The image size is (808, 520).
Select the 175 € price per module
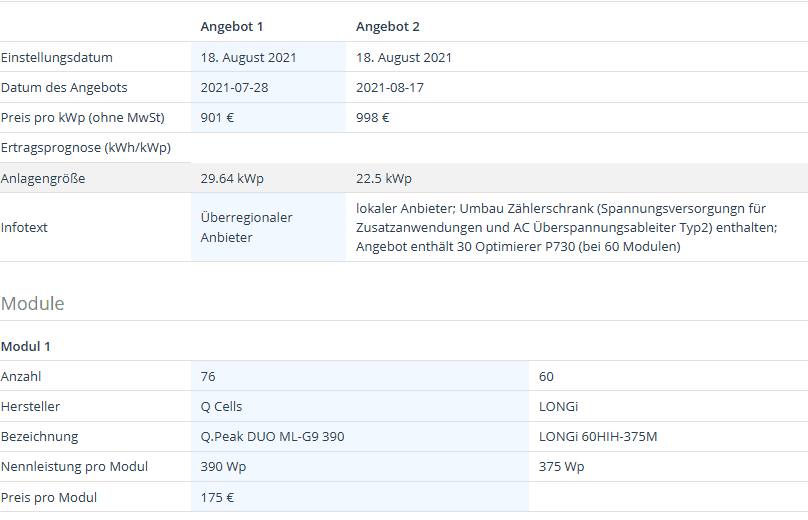point(217,497)
